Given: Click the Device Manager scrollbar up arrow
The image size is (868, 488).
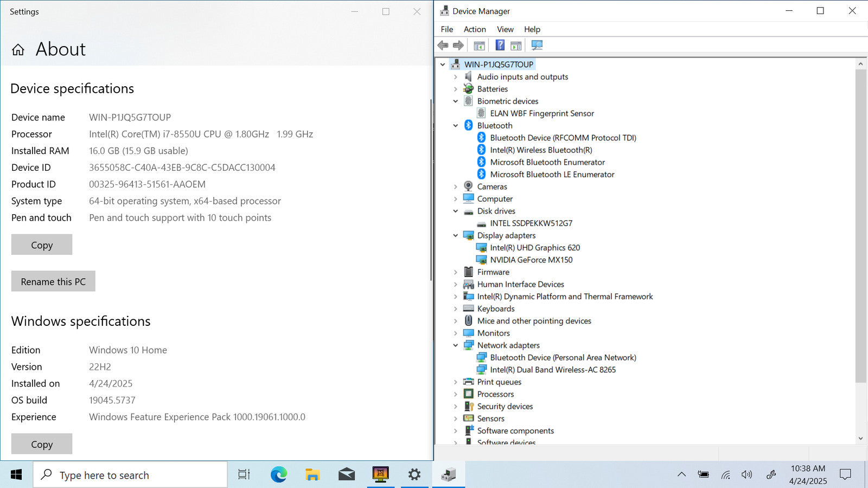Looking at the screenshot, I should (860, 64).
